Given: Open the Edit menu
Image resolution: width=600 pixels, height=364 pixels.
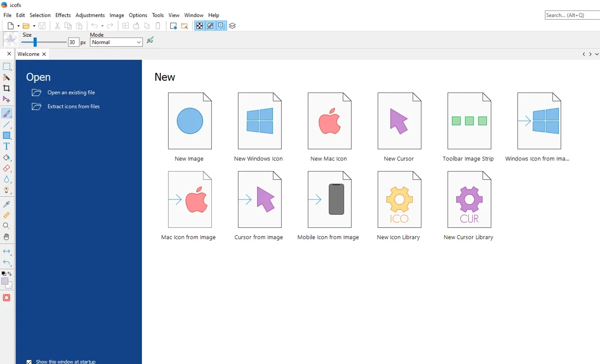Looking at the screenshot, I should 21,15.
